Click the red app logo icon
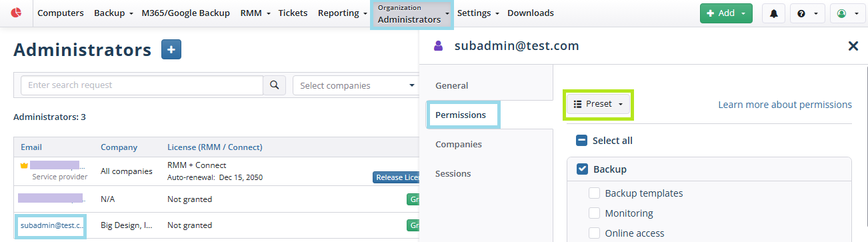868x242 pixels. click(x=17, y=13)
